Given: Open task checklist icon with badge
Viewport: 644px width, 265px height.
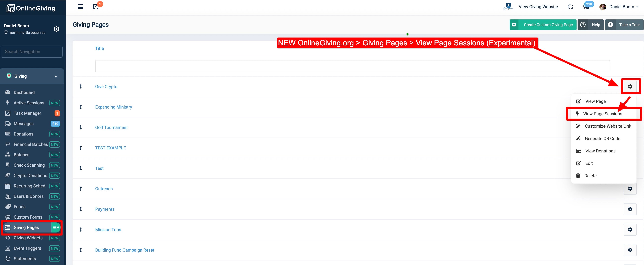Looking at the screenshot, I should point(96,7).
